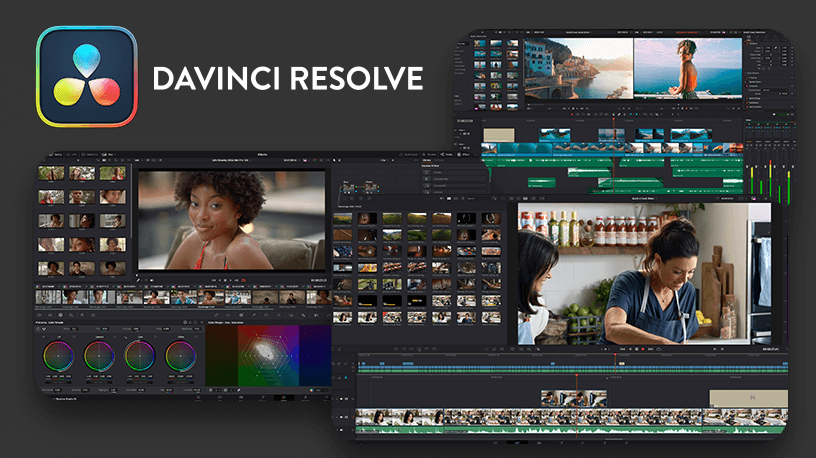The image size is (816, 458).
Task: Click the red loop icon under Color viewer
Action: (x=244, y=281)
